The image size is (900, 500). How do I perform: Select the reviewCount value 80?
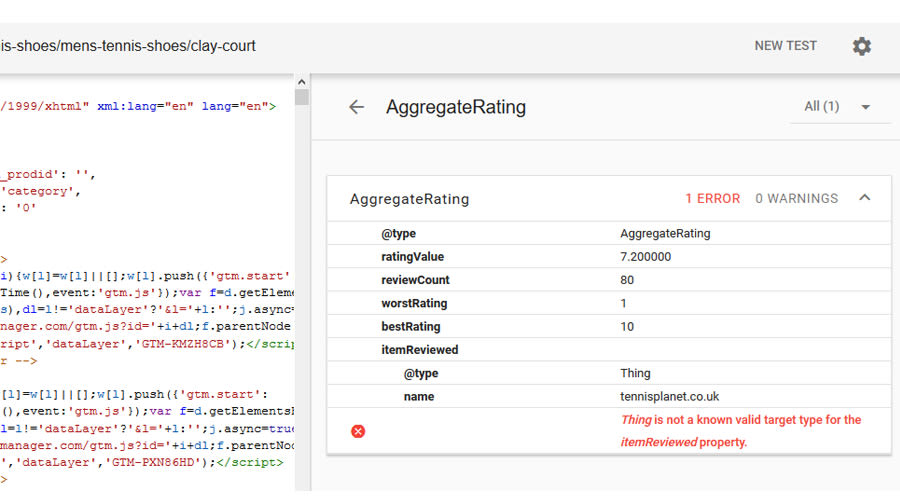(627, 280)
